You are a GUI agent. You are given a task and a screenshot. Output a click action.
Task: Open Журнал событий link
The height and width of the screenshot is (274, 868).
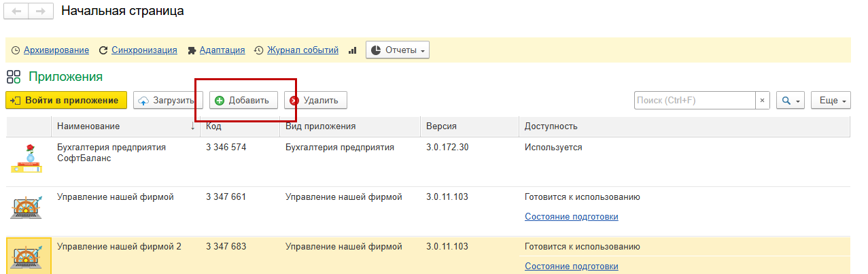(302, 50)
